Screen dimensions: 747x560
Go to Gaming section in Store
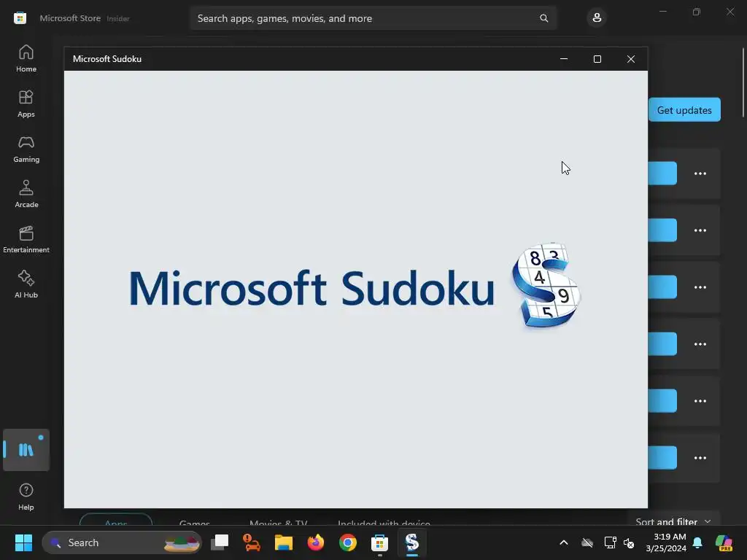[x=26, y=149]
